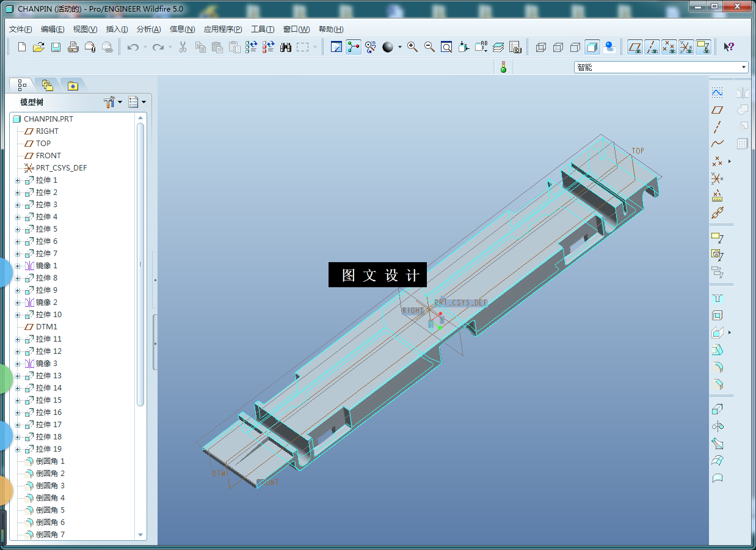Viewport: 756px width, 550px height.
Task: Click the binoculars Find tool
Action: [x=285, y=47]
